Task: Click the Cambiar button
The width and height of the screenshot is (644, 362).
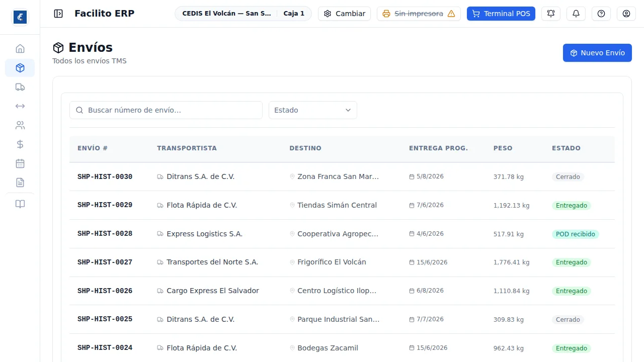Action: 345,14
